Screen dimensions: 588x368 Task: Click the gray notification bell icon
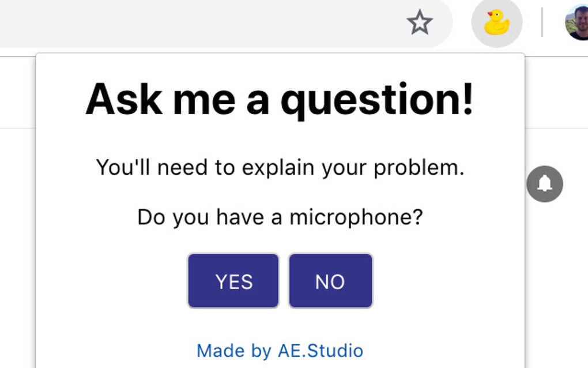[544, 184]
